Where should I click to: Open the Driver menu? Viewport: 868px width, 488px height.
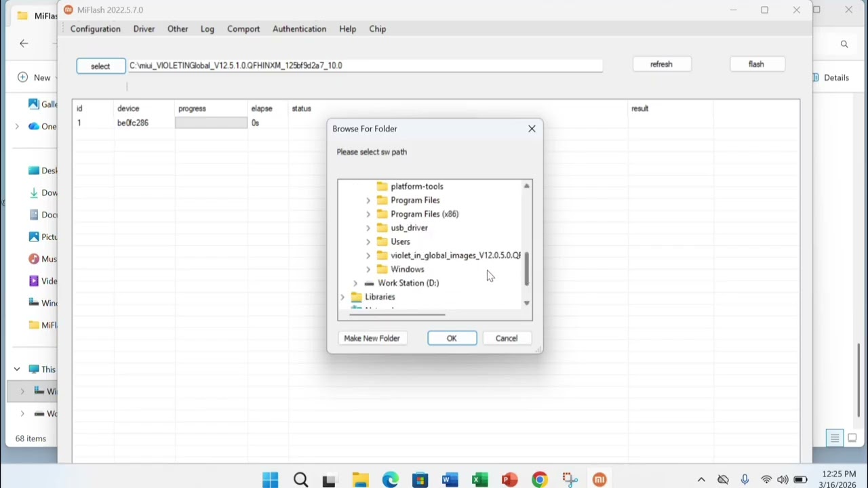[144, 29]
